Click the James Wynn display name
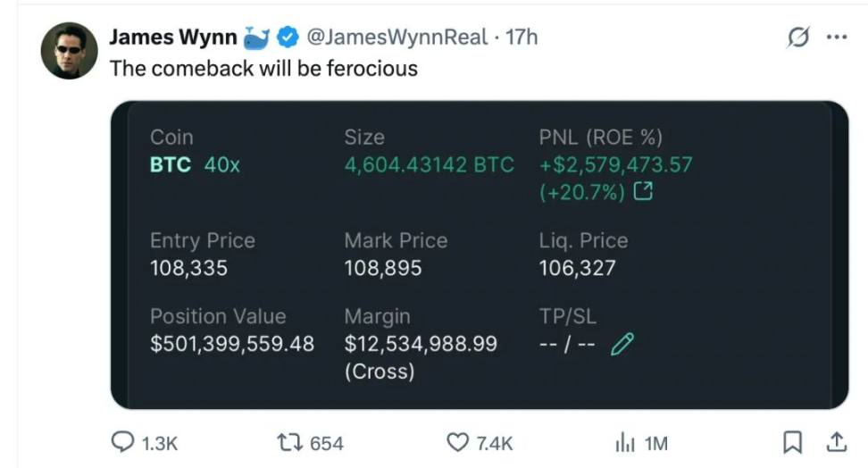Screen dimensions: 868x468 pyautogui.click(x=173, y=38)
